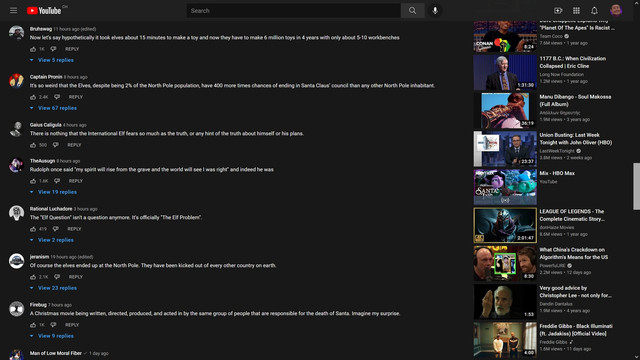The image size is (640, 360).
Task: Like Firebug's comment
Action: (33, 325)
